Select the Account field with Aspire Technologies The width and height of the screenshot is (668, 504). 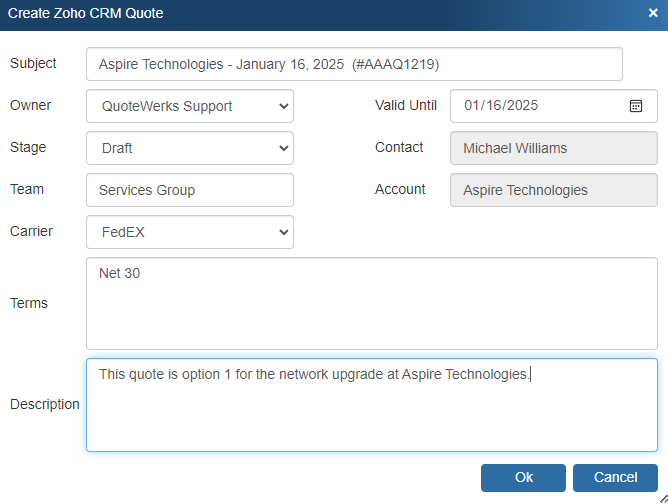(554, 190)
